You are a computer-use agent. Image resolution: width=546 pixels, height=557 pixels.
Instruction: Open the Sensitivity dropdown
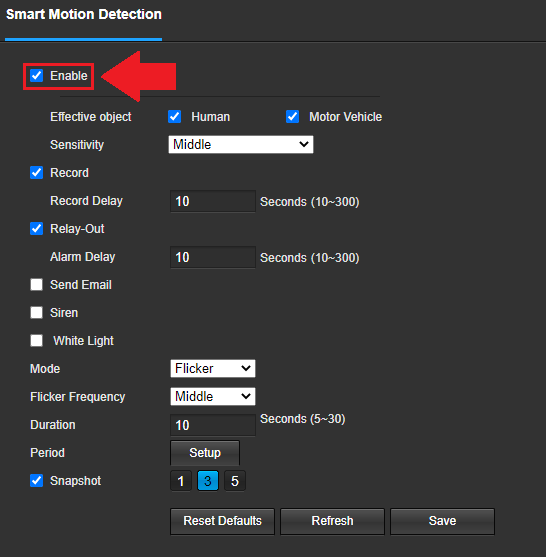point(241,145)
